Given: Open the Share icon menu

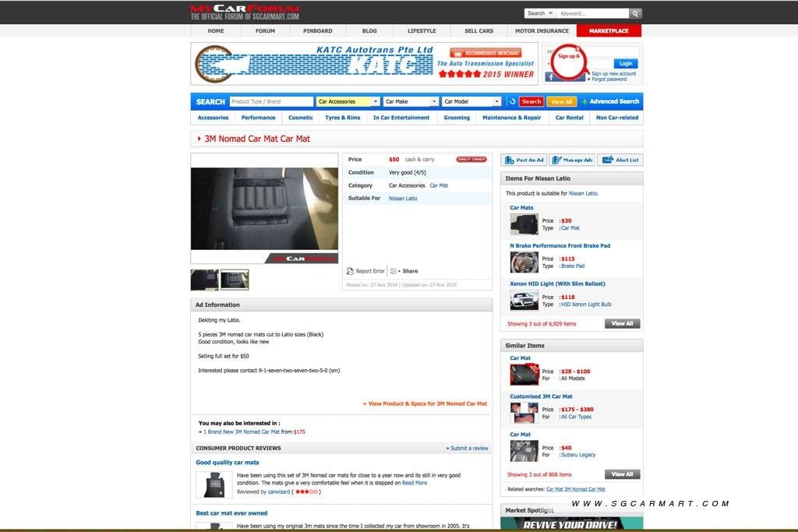Looking at the screenshot, I should 394,271.
